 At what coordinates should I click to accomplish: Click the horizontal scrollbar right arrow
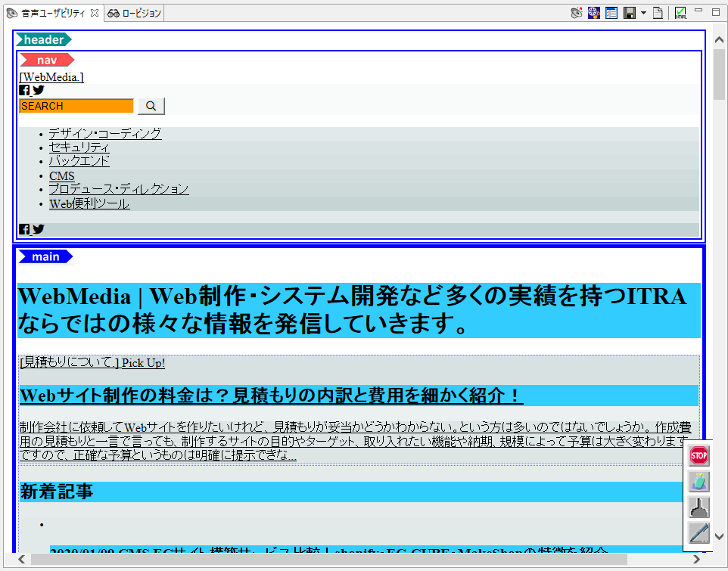point(696,560)
